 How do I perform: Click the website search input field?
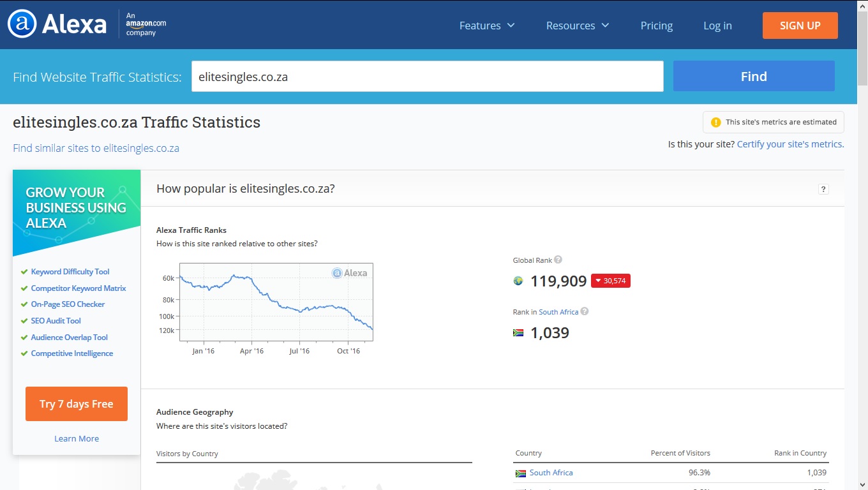click(428, 76)
